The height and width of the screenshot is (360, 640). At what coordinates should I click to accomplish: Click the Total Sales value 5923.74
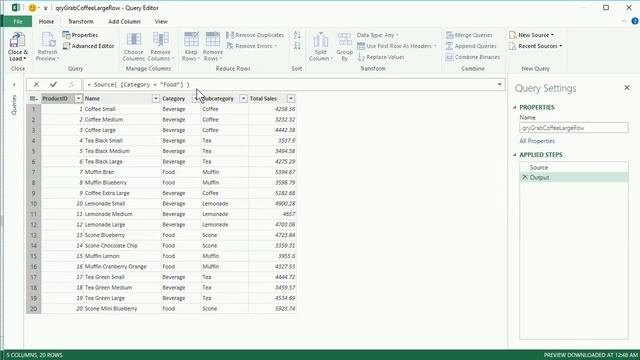tap(272, 309)
